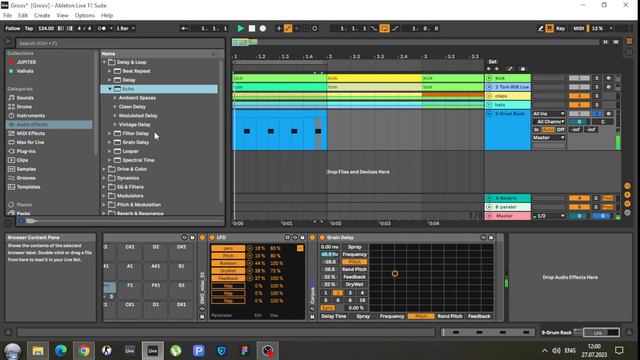Select the Grooves category
The height and width of the screenshot is (360, 640).
point(26,178)
